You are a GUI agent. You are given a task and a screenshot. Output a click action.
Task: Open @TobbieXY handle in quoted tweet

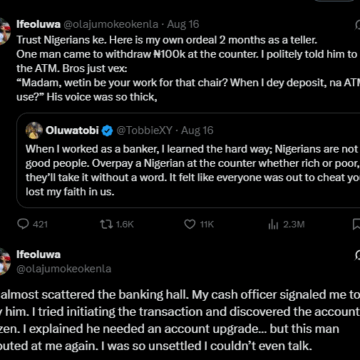click(x=144, y=130)
